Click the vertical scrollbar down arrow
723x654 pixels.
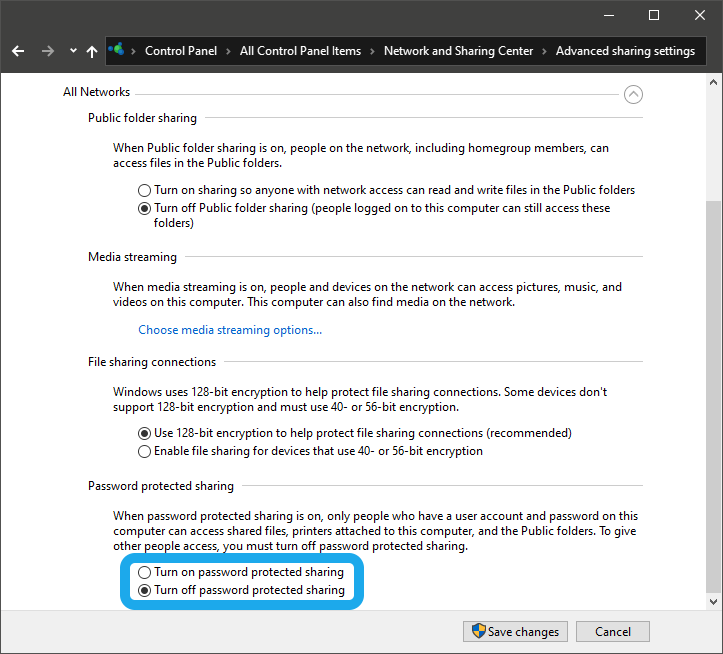[x=713, y=602]
